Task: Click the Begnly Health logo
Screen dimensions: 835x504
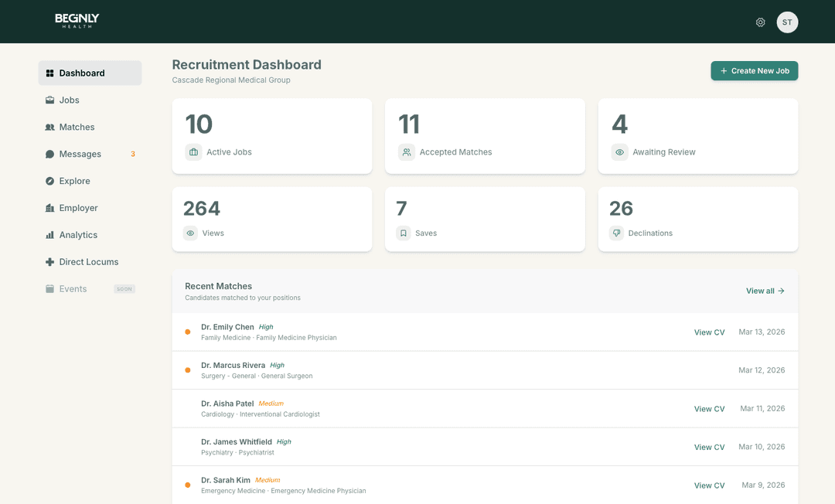Action: [77, 21]
